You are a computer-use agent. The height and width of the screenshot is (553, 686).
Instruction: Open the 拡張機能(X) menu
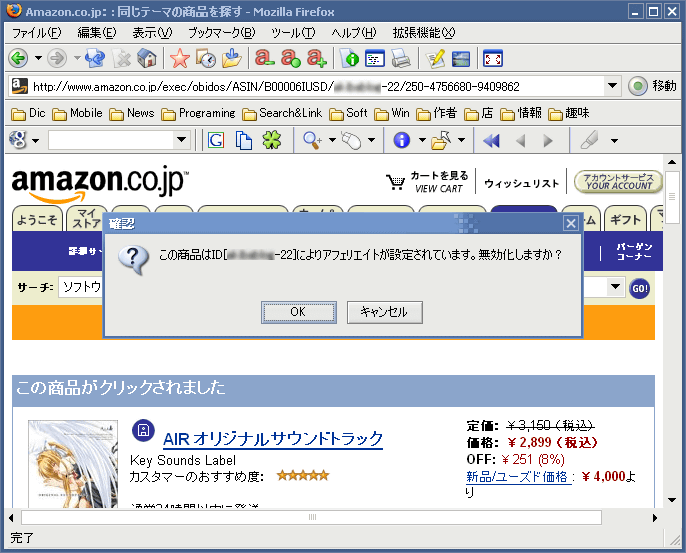coord(423,33)
